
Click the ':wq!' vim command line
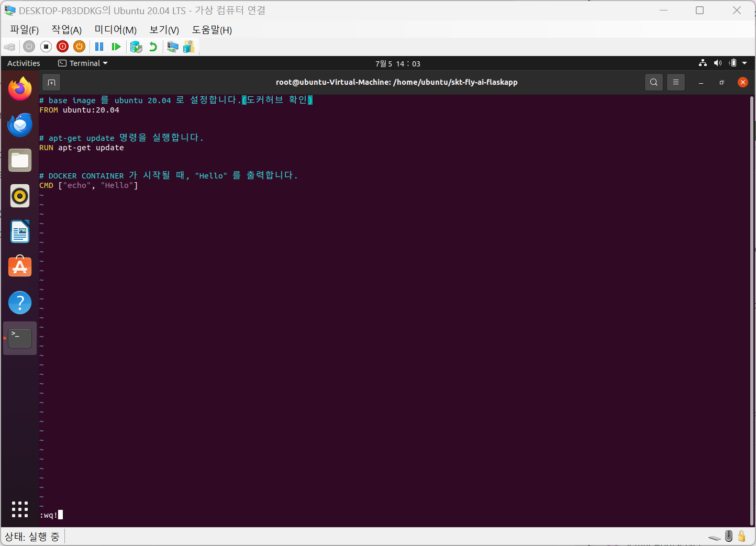(x=49, y=515)
